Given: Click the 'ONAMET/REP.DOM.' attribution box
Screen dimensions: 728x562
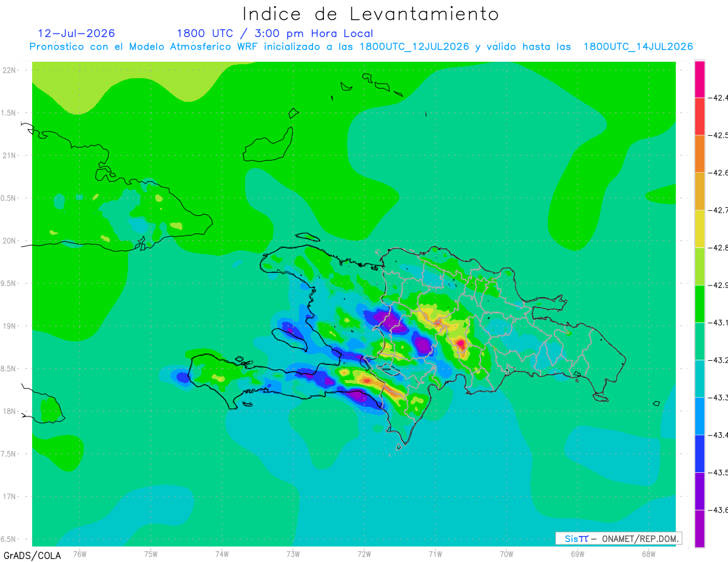Looking at the screenshot, I should pyautogui.click(x=618, y=538).
